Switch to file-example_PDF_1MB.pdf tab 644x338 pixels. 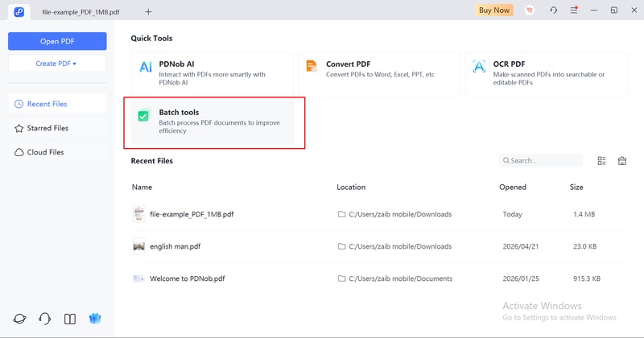coord(81,12)
